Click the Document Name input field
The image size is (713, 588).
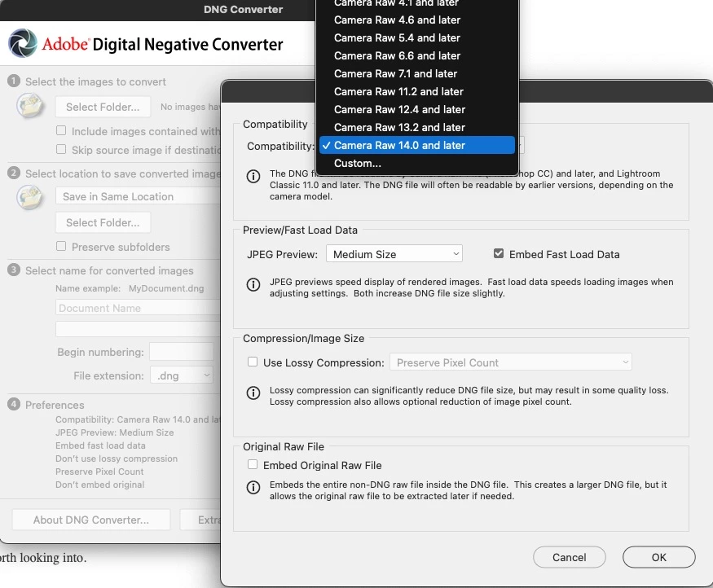(138, 308)
